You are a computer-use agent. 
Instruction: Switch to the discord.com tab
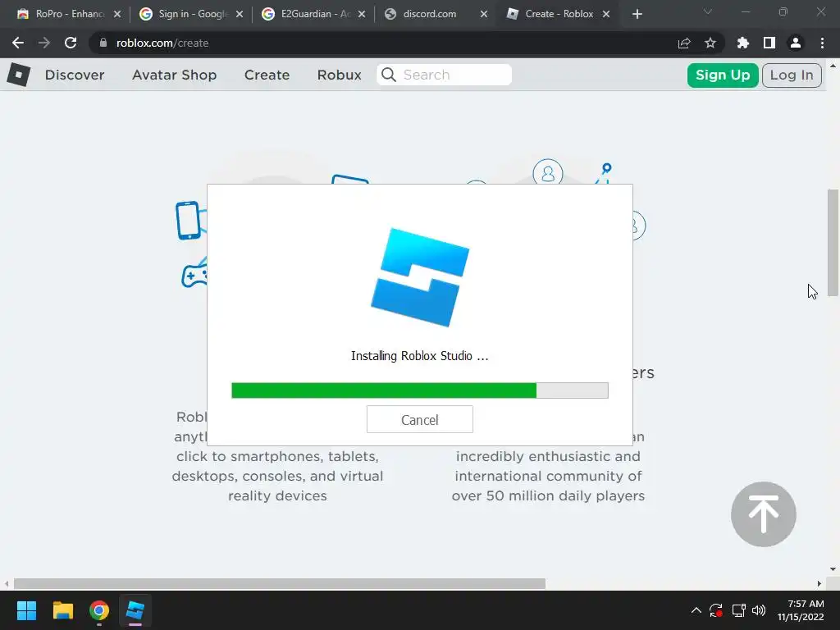431,14
